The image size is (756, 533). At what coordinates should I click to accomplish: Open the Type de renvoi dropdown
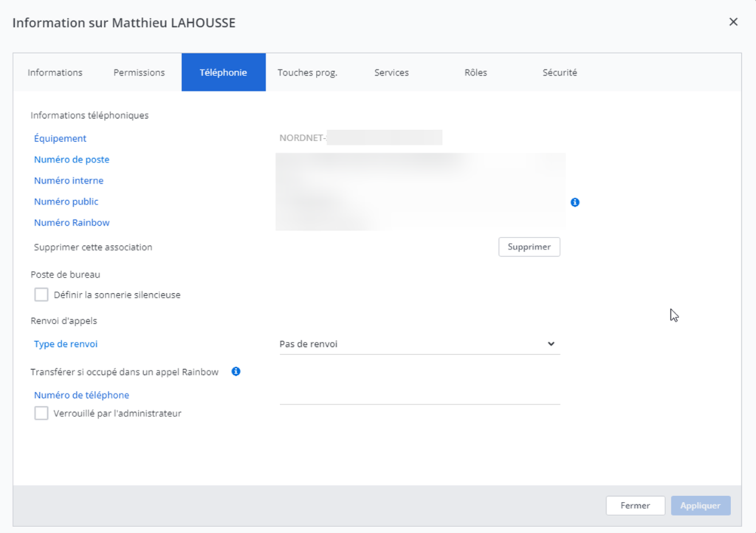click(x=419, y=344)
